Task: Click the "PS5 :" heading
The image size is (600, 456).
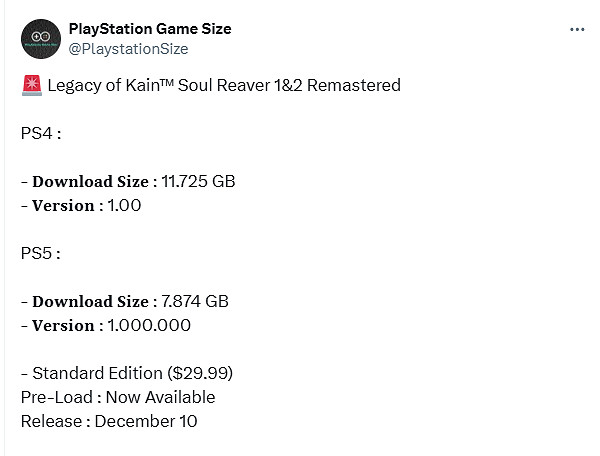Action: pos(41,253)
